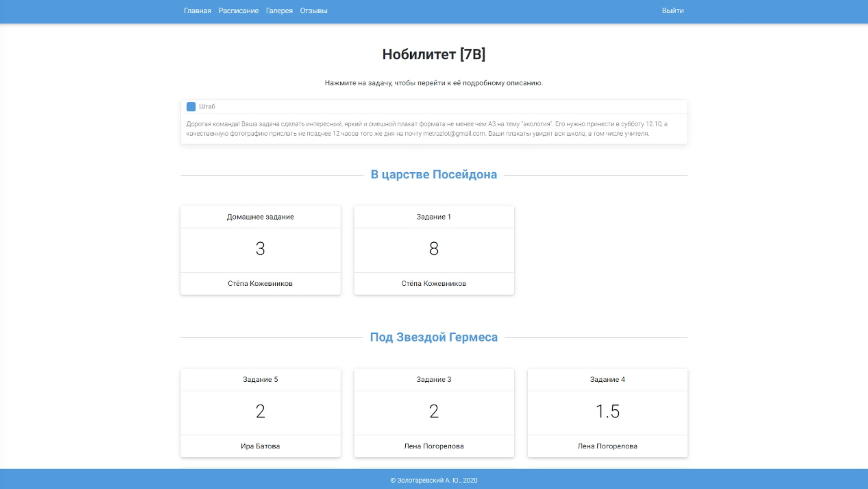The height and width of the screenshot is (489, 868).
Task: Click Ира Батова name in Задание 5
Action: [x=260, y=446]
